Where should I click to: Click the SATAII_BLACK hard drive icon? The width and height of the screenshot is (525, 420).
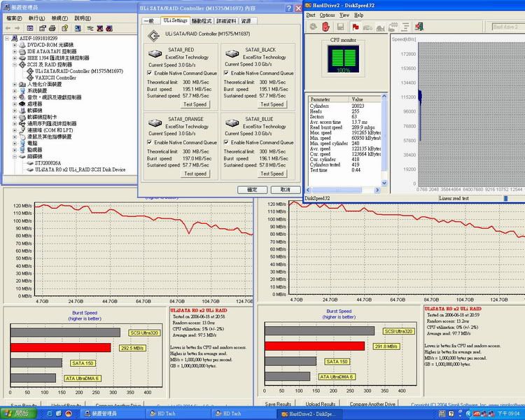[232, 53]
